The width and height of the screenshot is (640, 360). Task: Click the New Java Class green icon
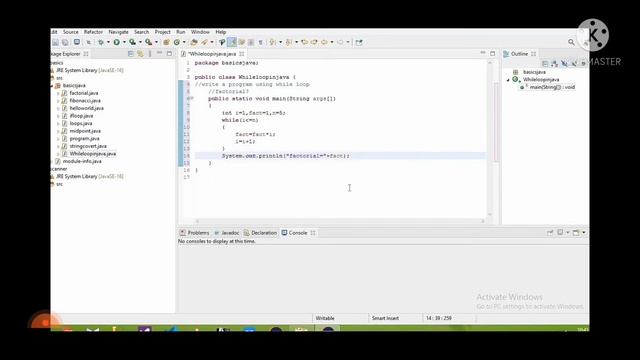(x=177, y=42)
